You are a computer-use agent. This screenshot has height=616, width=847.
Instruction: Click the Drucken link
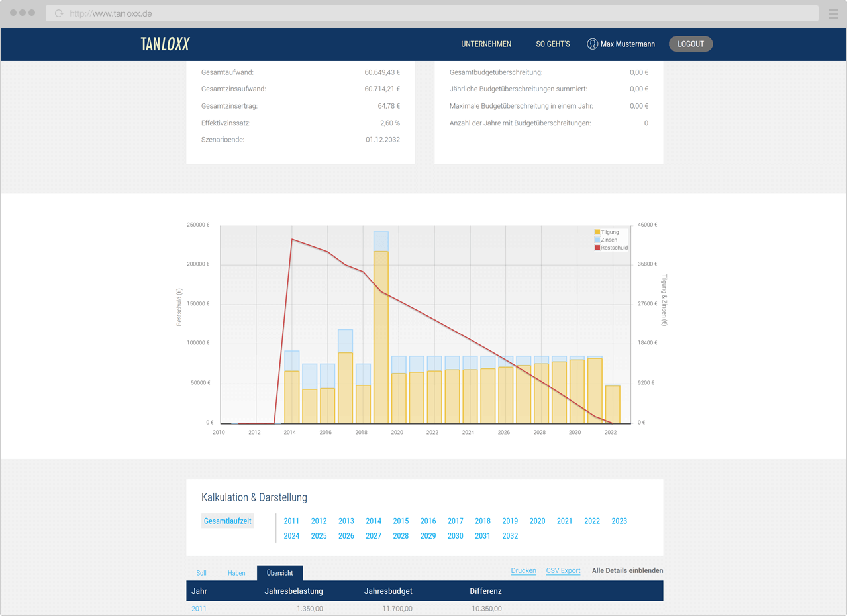[x=523, y=570]
